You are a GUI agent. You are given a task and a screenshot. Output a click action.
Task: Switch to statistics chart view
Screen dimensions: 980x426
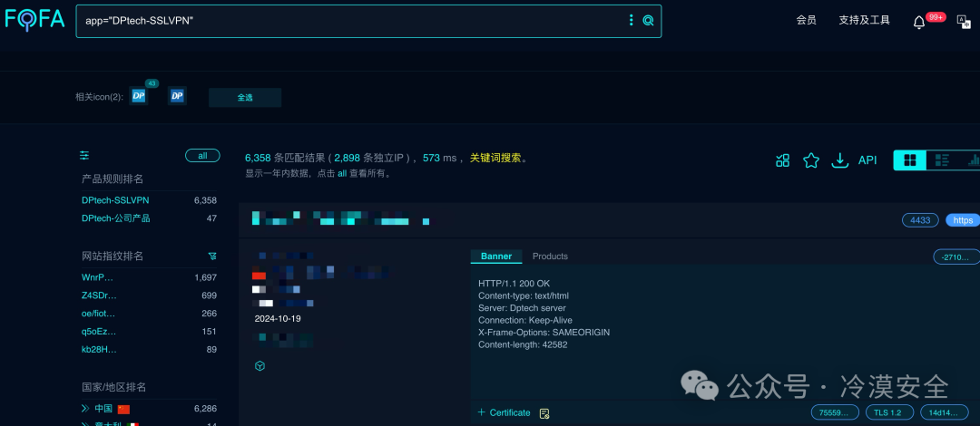tap(972, 160)
